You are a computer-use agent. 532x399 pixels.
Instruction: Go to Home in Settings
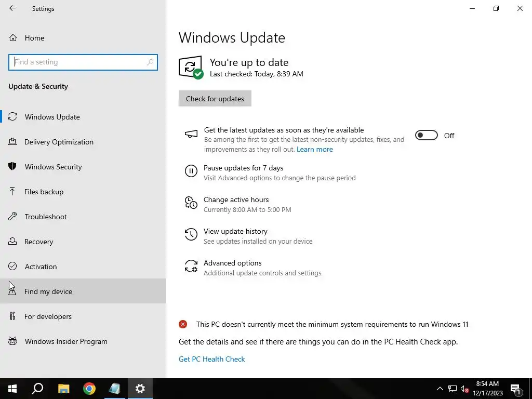pos(83,37)
